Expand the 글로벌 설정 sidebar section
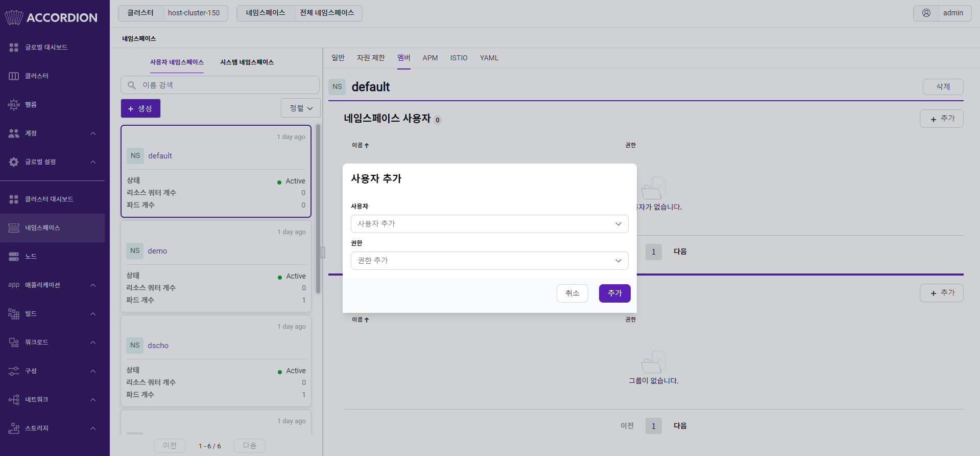Image resolution: width=980 pixels, height=456 pixels. [93, 162]
